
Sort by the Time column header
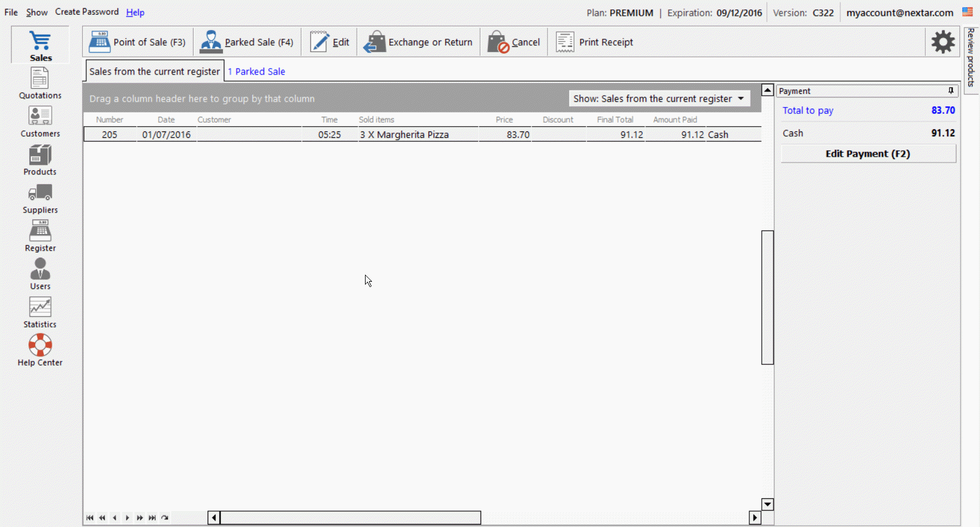point(329,120)
